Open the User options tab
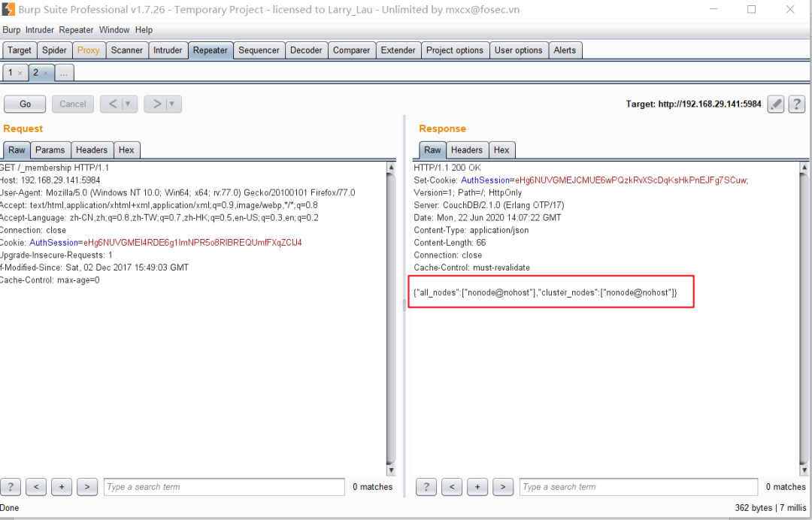This screenshot has width=812, height=520. coord(518,50)
